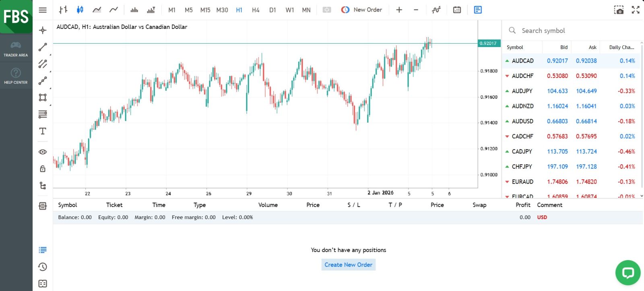The height and width of the screenshot is (291, 644).
Task: Select the trend line drawing tool
Action: (43, 47)
